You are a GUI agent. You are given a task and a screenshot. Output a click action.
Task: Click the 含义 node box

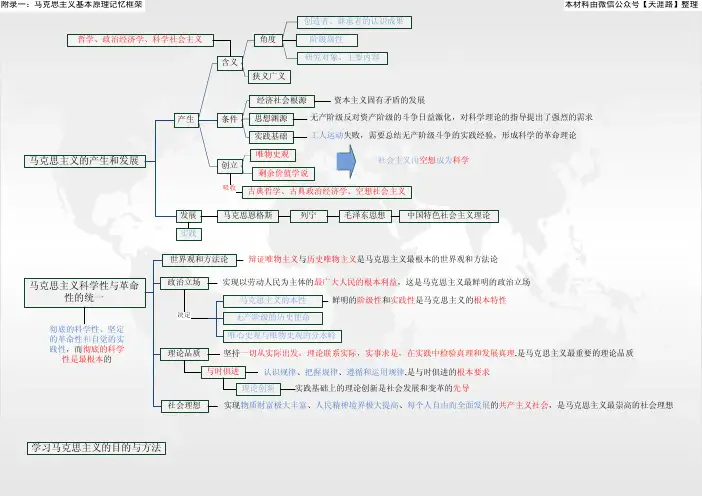[230, 62]
